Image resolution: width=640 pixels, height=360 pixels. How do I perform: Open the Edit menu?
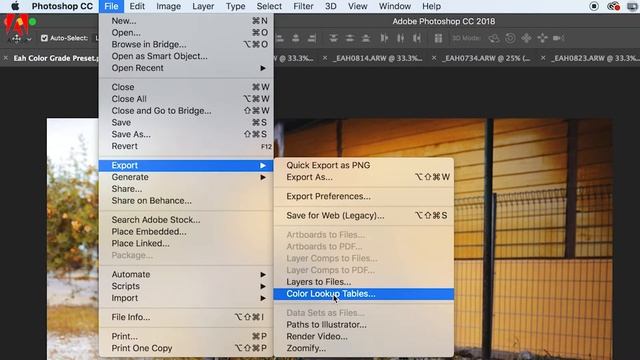click(x=137, y=6)
